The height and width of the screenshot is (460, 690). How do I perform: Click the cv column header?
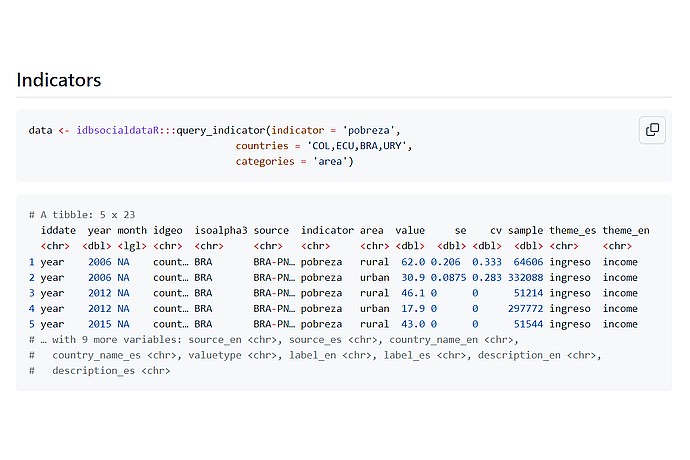point(496,230)
